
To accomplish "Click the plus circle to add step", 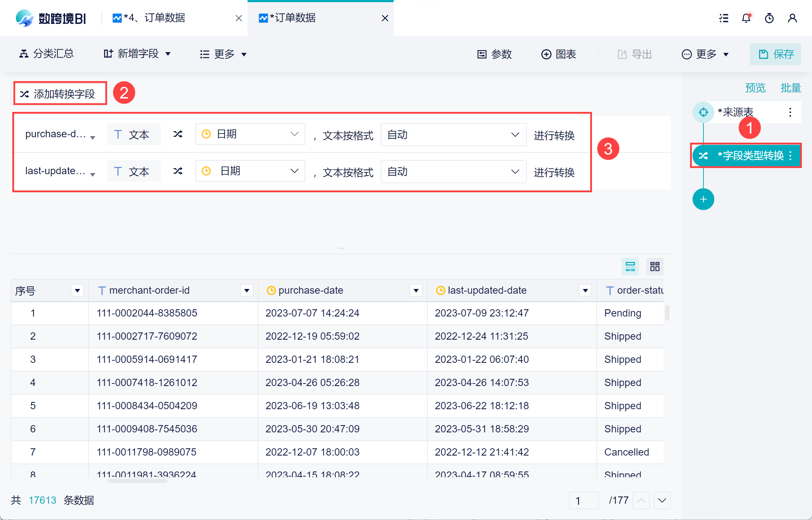I will (703, 199).
